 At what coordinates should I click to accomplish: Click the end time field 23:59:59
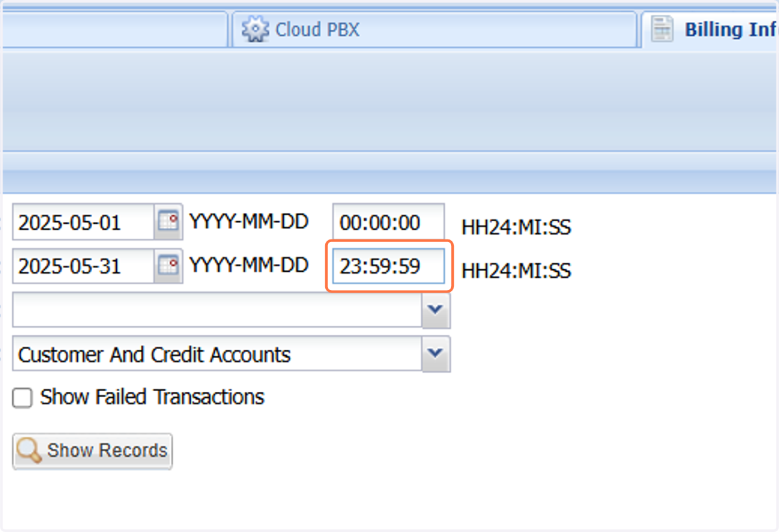click(388, 266)
